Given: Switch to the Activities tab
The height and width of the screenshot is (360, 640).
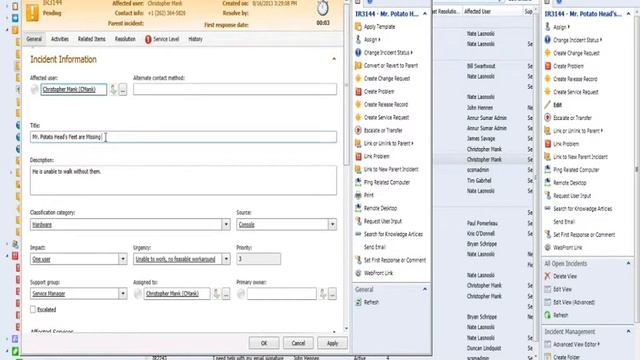Looking at the screenshot, I should pyautogui.click(x=60, y=39).
